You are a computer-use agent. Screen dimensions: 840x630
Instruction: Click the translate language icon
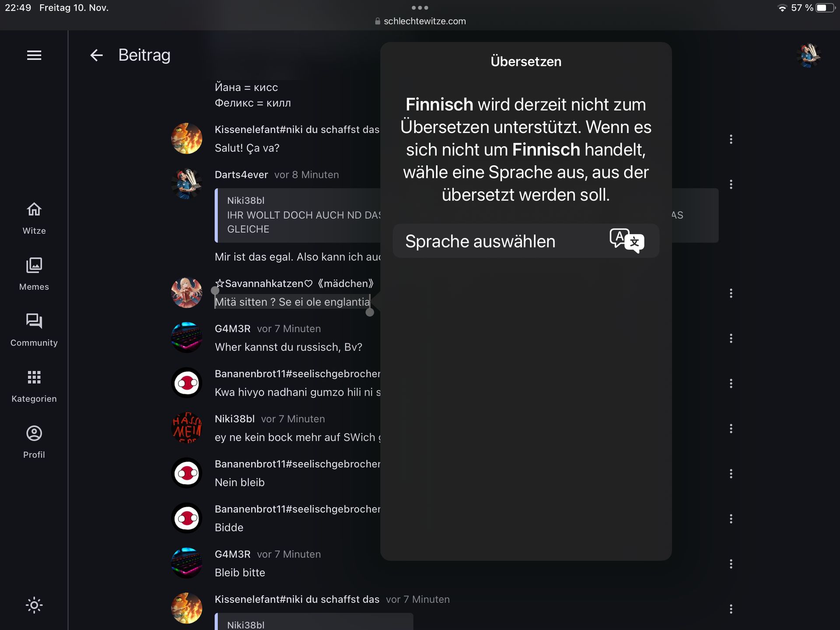pyautogui.click(x=626, y=241)
